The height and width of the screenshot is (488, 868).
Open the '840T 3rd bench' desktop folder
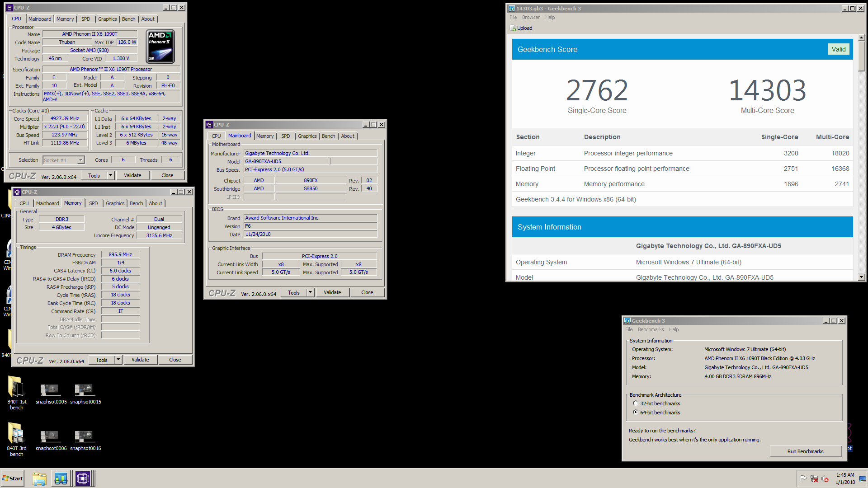pyautogui.click(x=17, y=439)
